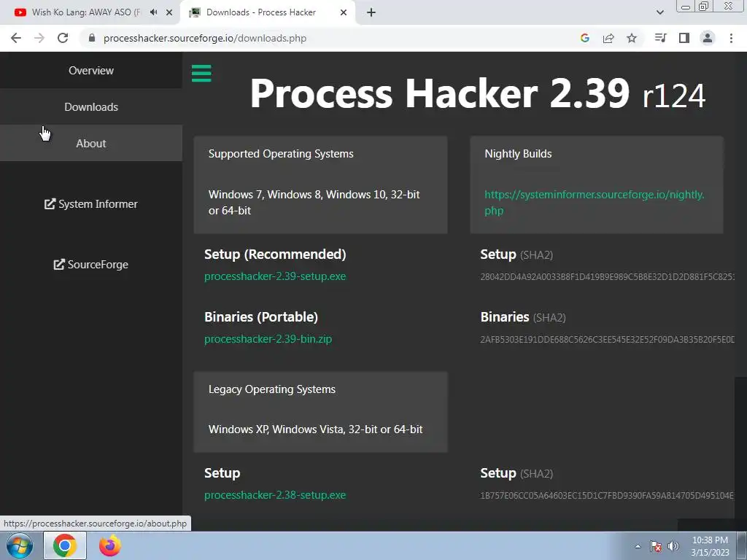
Task: Download processhacker-2.39-bin.zip
Action: [268, 339]
